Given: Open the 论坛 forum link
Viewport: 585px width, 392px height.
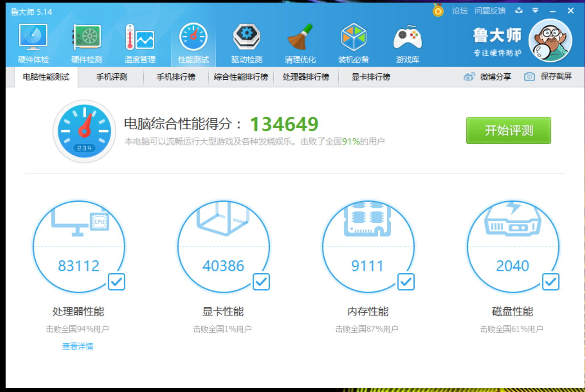Looking at the screenshot, I should (460, 11).
